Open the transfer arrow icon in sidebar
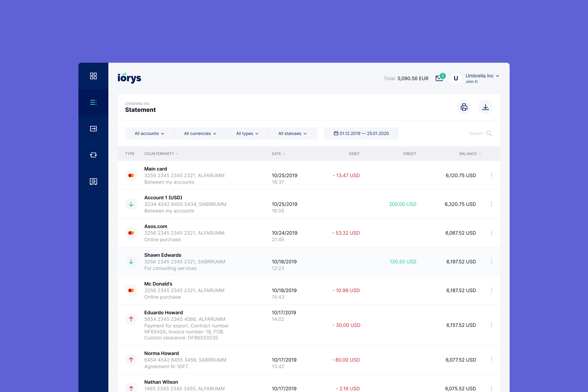588x392 pixels. pos(93,128)
